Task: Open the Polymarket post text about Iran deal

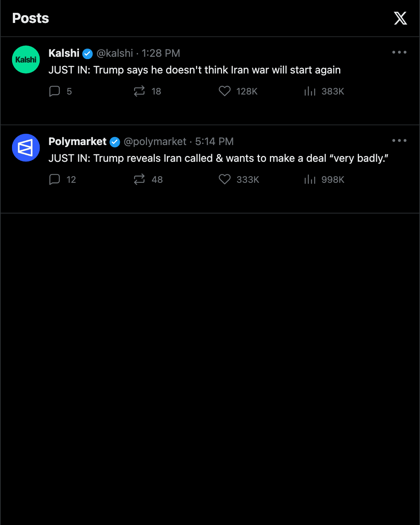Action: (x=219, y=158)
